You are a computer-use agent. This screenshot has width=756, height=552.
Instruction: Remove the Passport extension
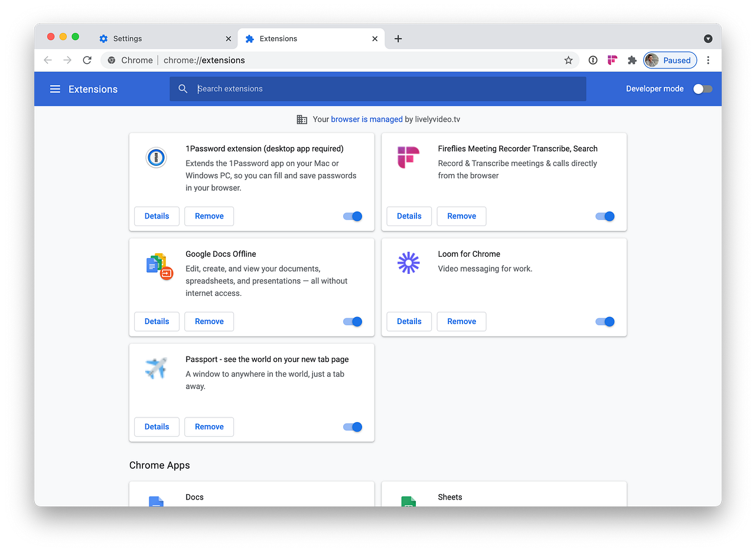208,426
